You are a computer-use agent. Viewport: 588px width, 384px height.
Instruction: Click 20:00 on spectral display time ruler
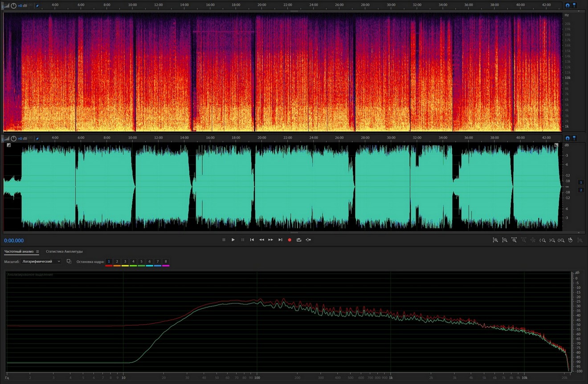[x=262, y=5]
